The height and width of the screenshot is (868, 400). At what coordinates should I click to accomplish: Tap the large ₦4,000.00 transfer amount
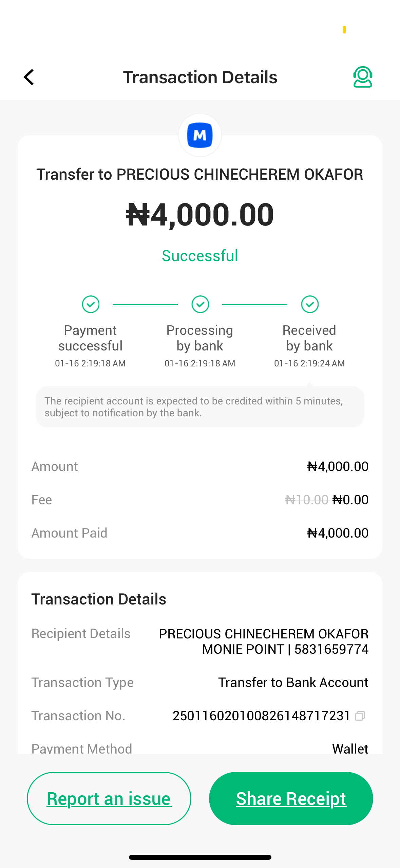[x=200, y=214]
